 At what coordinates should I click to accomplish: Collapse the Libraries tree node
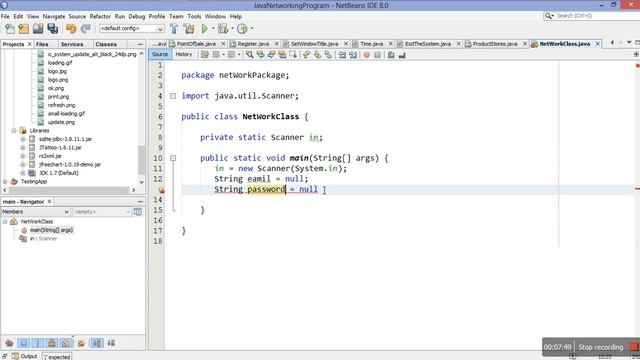[14, 131]
